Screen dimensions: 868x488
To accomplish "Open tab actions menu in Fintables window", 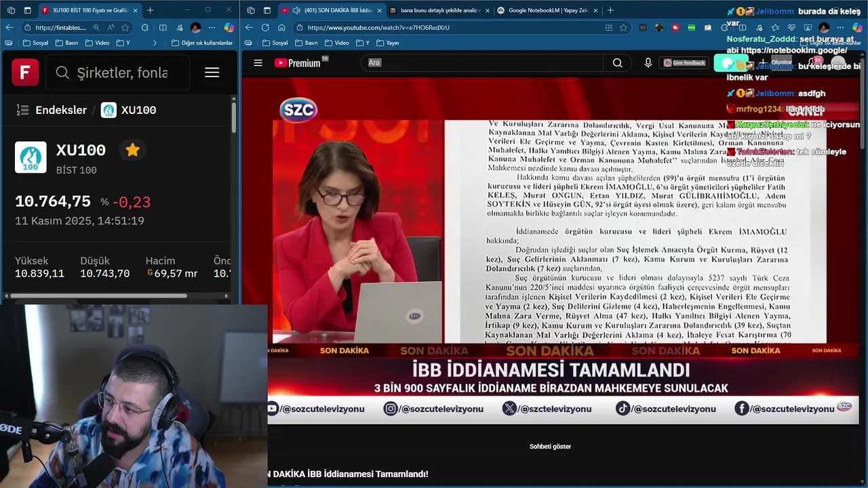I will point(27,10).
